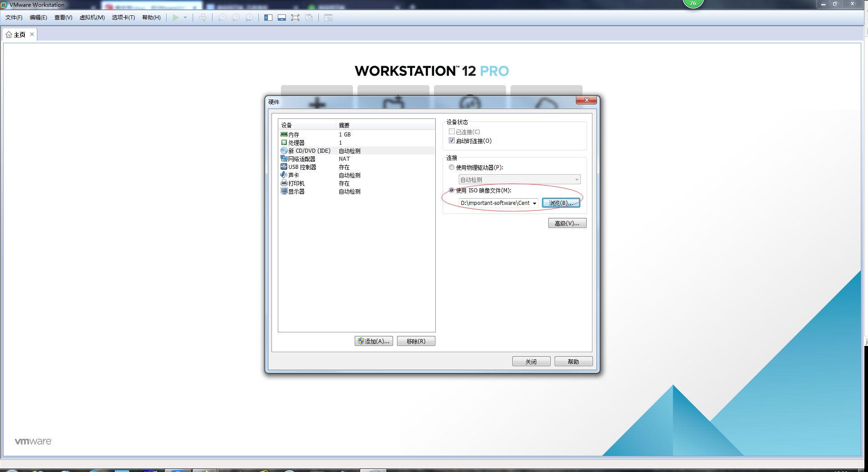868x472 pixels.
Task: Click the ISO image path field
Action: pos(495,203)
